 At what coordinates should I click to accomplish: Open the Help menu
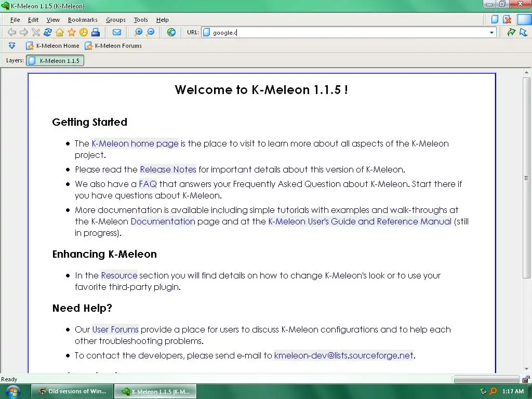163,20
